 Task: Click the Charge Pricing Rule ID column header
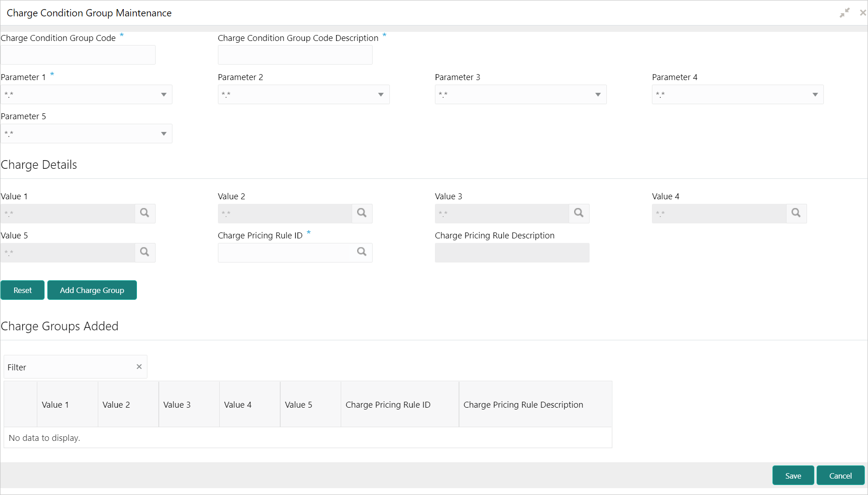click(388, 404)
